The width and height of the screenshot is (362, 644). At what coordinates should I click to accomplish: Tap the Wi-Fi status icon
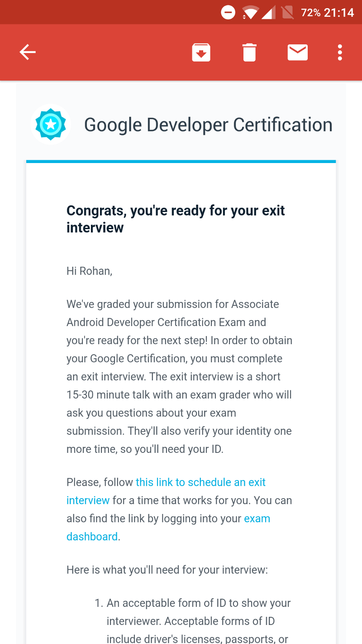[249, 12]
